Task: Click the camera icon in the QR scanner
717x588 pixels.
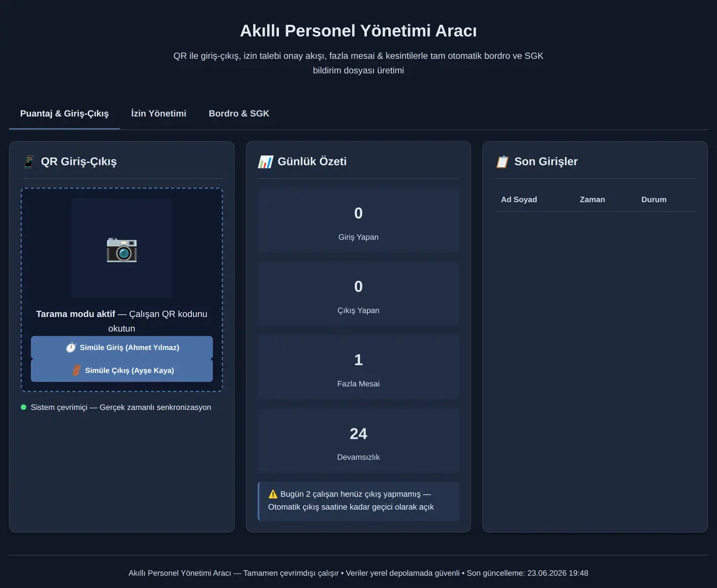Action: 122,249
